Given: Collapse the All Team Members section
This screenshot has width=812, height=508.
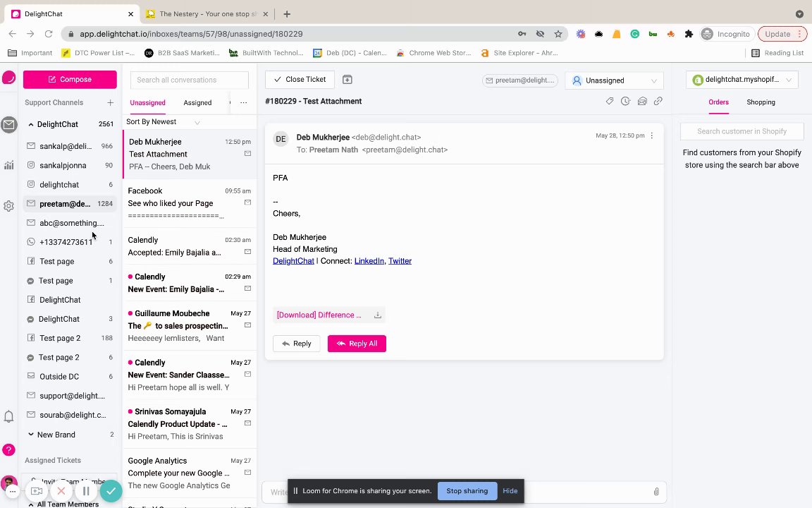Looking at the screenshot, I should point(30,504).
